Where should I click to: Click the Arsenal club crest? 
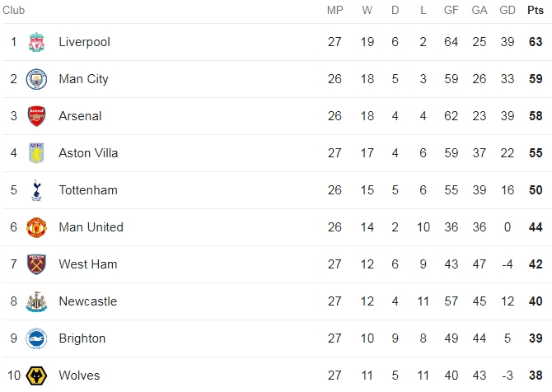pos(36,116)
